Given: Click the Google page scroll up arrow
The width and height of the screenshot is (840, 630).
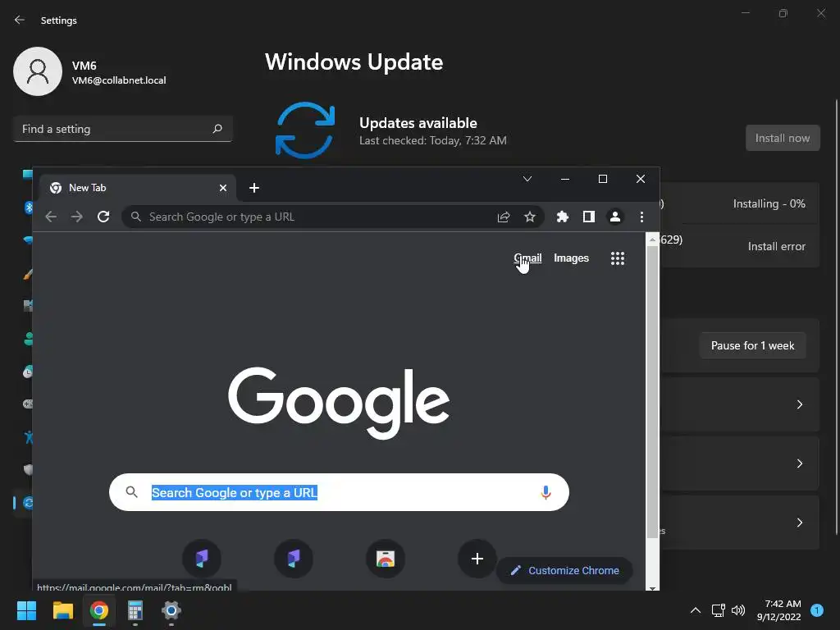Looking at the screenshot, I should (652, 240).
